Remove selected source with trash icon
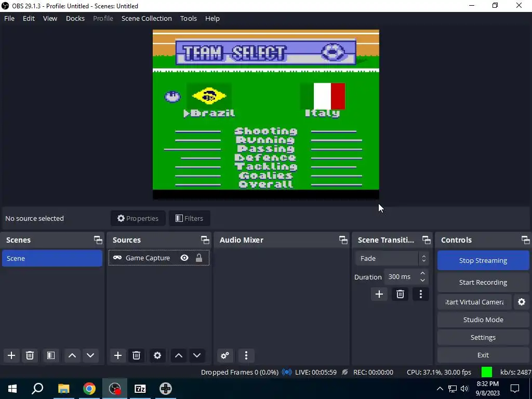This screenshot has height=399, width=532. (137, 355)
